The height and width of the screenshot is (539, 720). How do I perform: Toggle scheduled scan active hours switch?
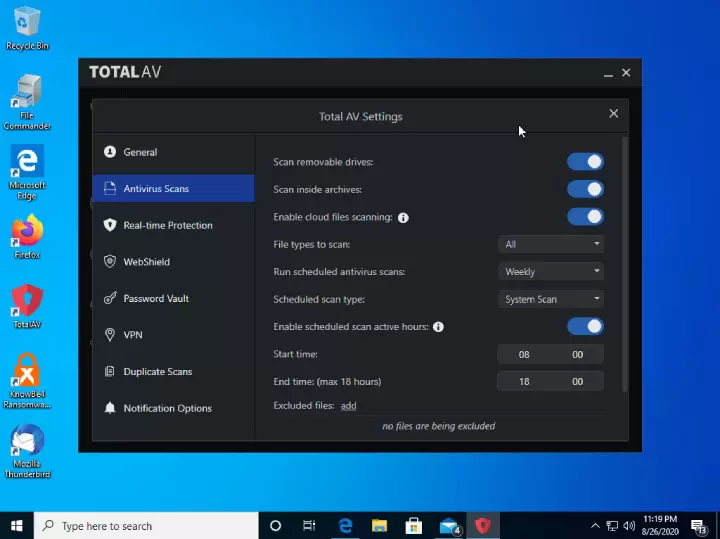(x=585, y=326)
